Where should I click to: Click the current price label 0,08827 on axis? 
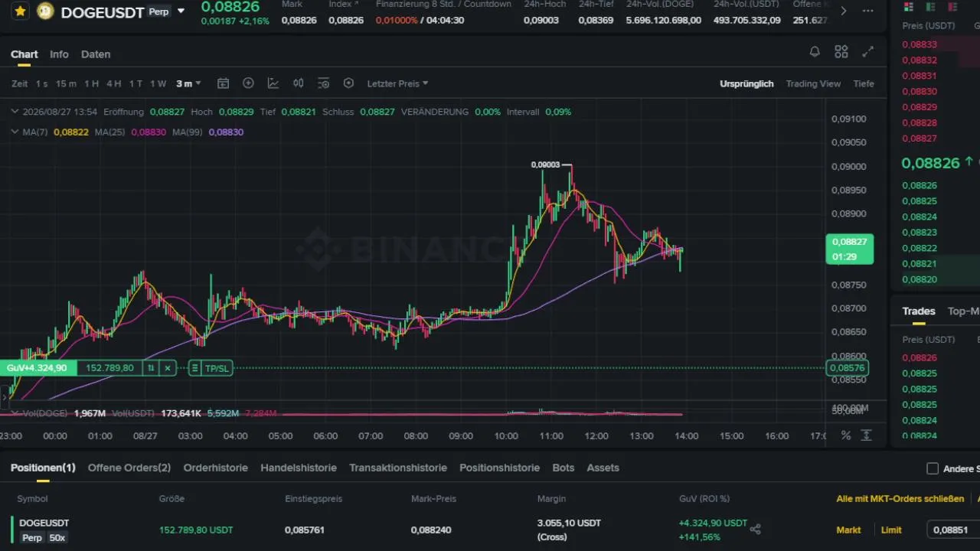click(850, 249)
